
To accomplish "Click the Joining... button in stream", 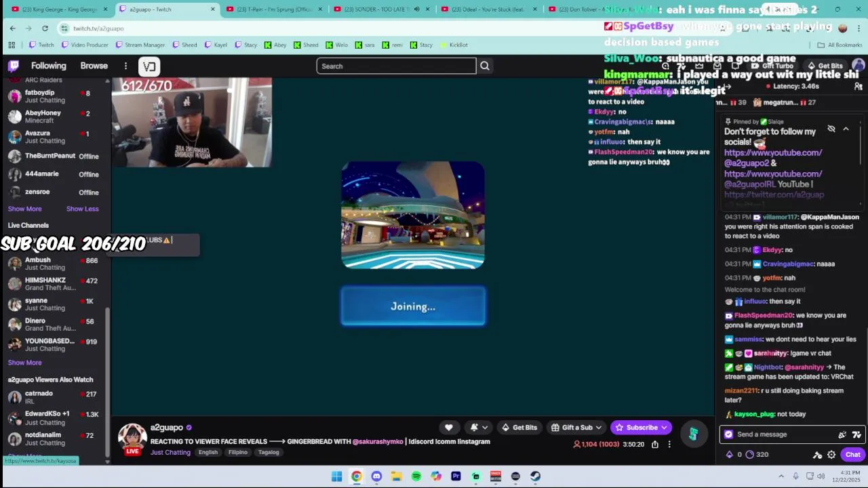I will pyautogui.click(x=413, y=306).
